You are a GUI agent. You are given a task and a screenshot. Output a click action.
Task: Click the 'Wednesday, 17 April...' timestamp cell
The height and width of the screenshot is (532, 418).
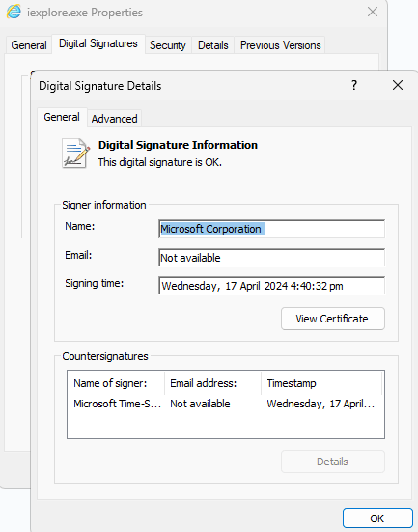[320, 404]
